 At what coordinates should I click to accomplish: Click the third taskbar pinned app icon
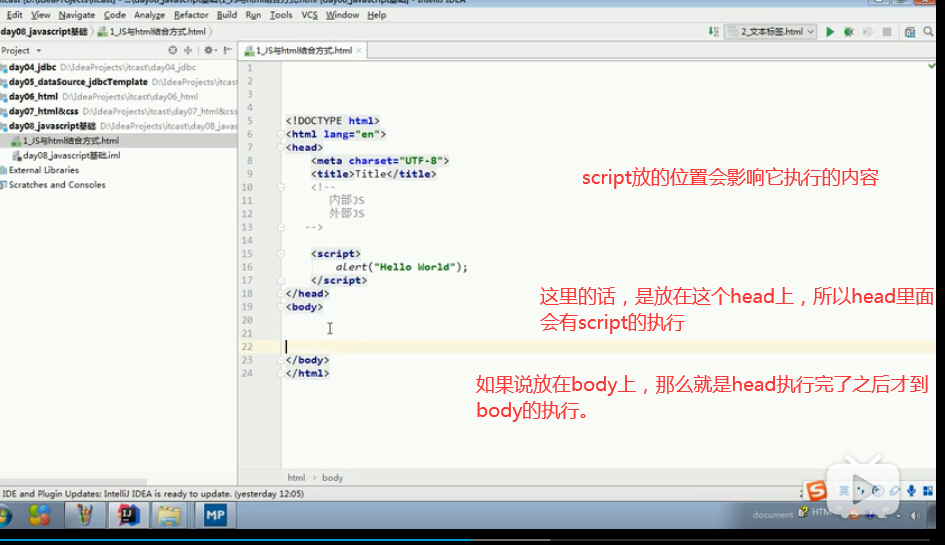(x=84, y=515)
